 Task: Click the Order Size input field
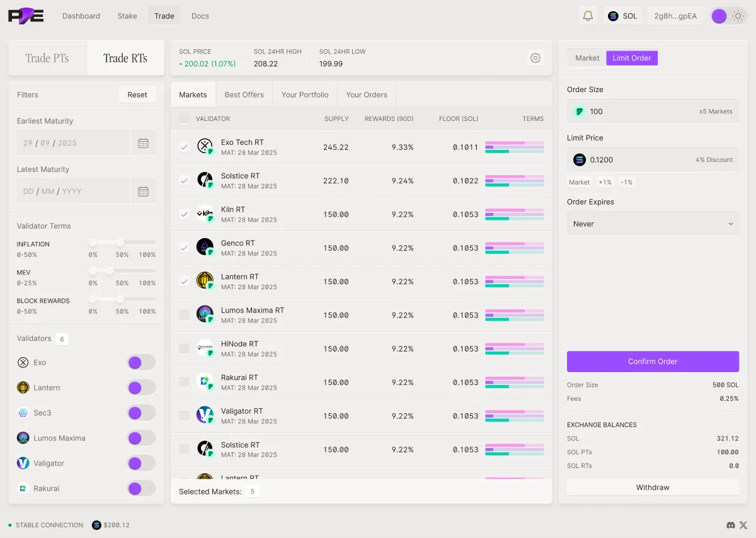[x=653, y=112]
